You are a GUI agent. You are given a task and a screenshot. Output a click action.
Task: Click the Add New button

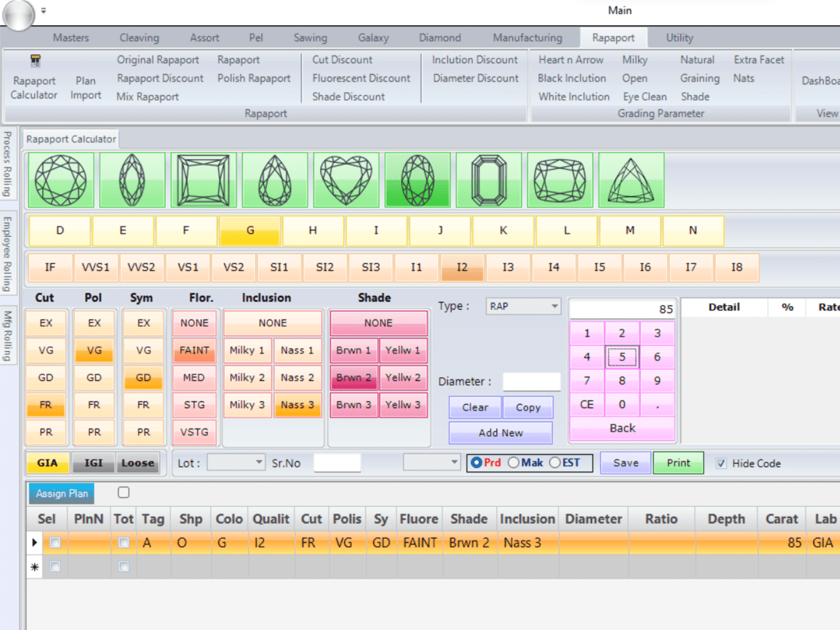click(501, 432)
